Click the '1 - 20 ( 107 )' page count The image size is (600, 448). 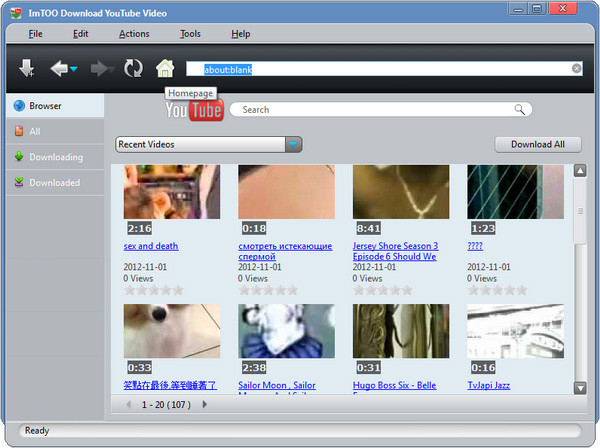(166, 405)
